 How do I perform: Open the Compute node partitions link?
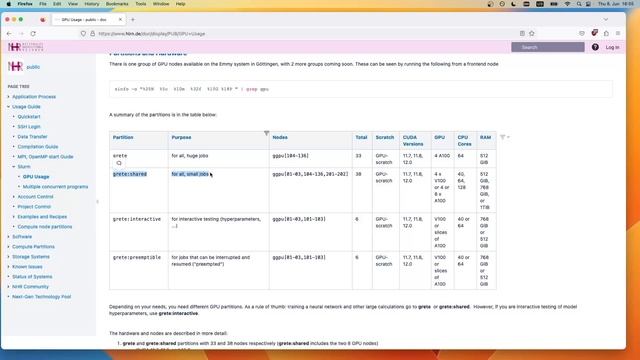(x=44, y=227)
